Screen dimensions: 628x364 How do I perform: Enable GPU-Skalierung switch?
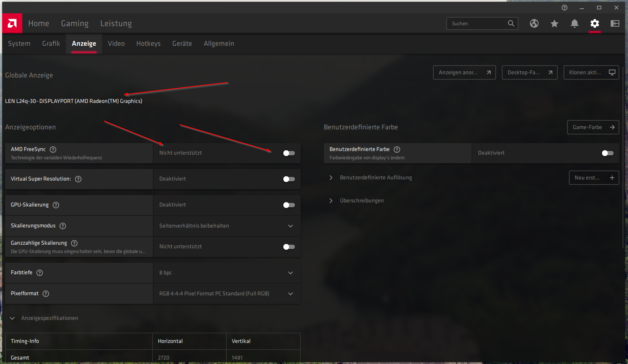[289, 205]
